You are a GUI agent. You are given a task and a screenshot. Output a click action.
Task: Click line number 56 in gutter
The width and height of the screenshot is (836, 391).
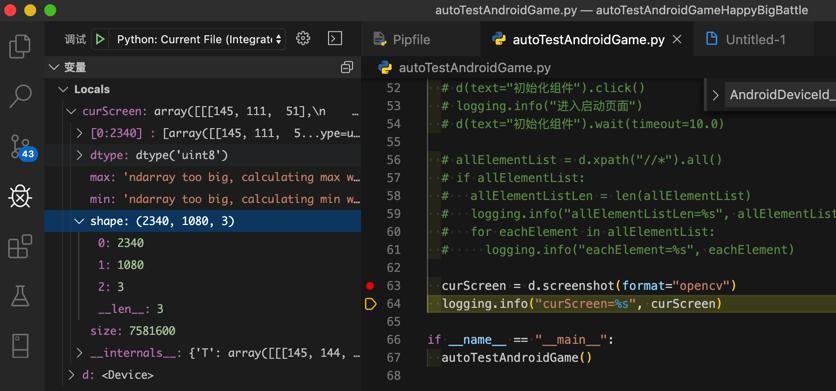click(x=393, y=160)
